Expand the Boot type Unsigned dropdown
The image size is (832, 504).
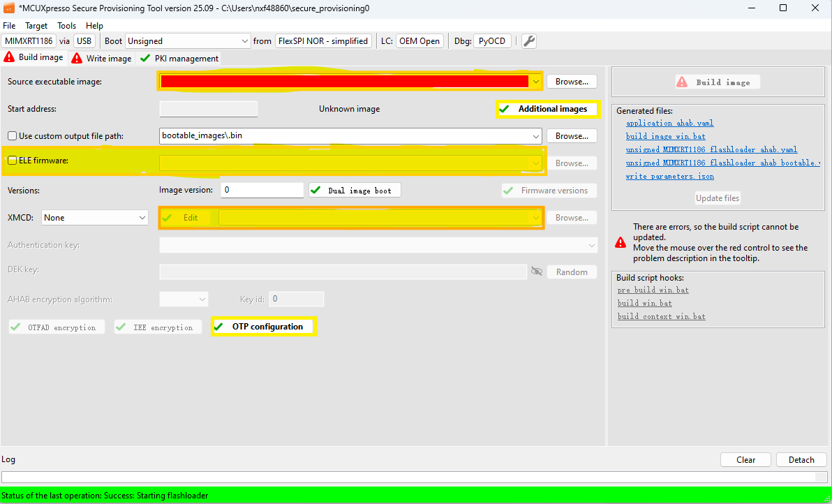click(187, 41)
